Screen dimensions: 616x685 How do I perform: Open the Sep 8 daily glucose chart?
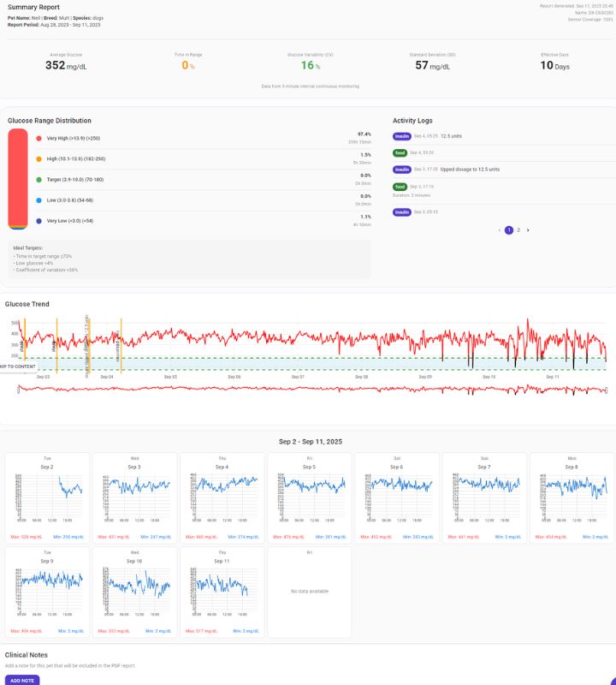(x=571, y=498)
